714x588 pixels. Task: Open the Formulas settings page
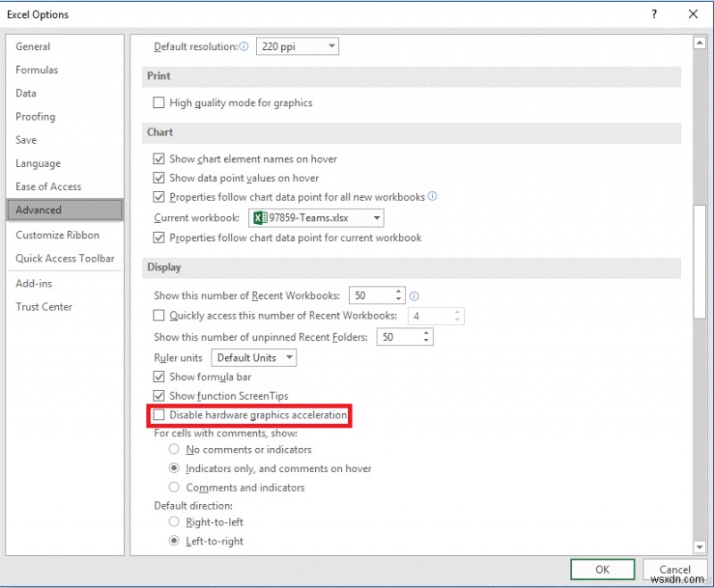(37, 70)
